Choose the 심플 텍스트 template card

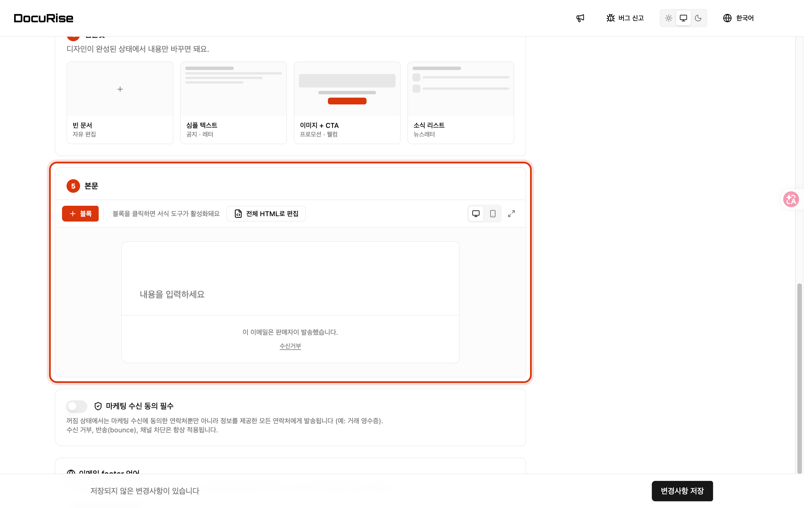click(x=233, y=103)
